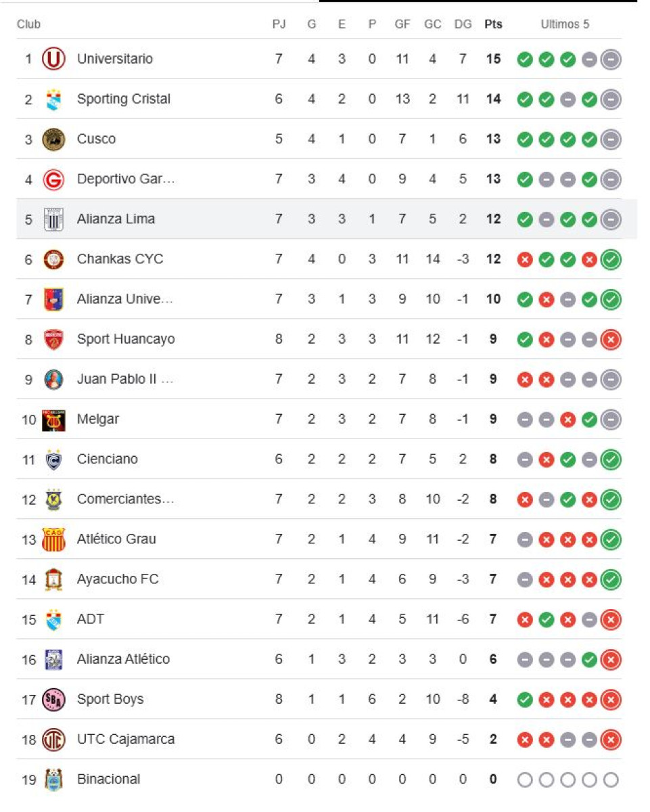Screen dimensions: 650x812
Task: Click the PJ column header
Action: tap(279, 24)
